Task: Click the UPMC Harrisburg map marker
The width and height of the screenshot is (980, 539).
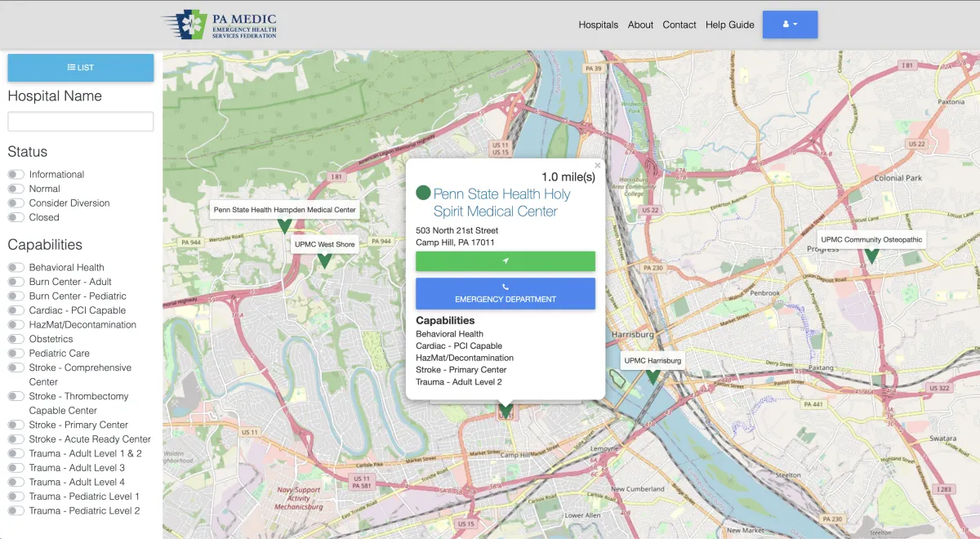Action: tap(653, 376)
